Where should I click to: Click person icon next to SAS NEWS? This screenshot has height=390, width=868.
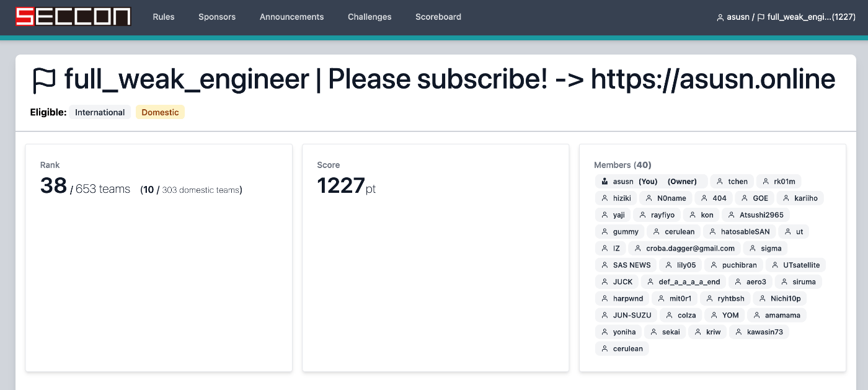(x=604, y=265)
